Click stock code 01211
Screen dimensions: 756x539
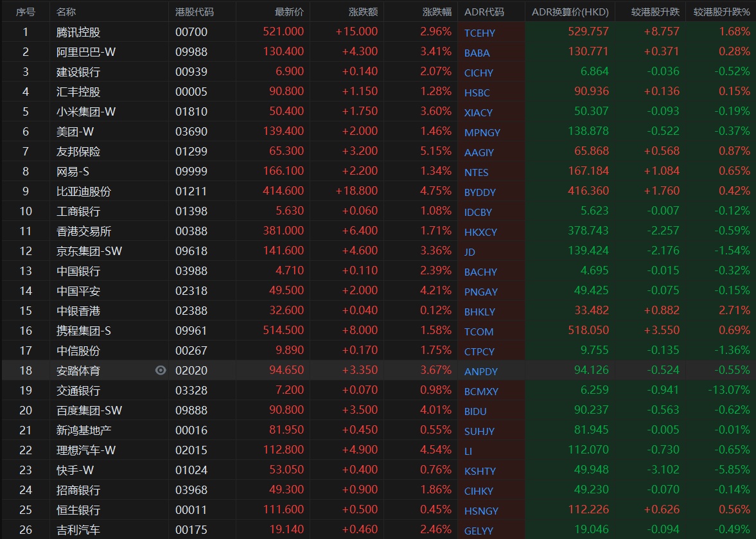coord(191,191)
